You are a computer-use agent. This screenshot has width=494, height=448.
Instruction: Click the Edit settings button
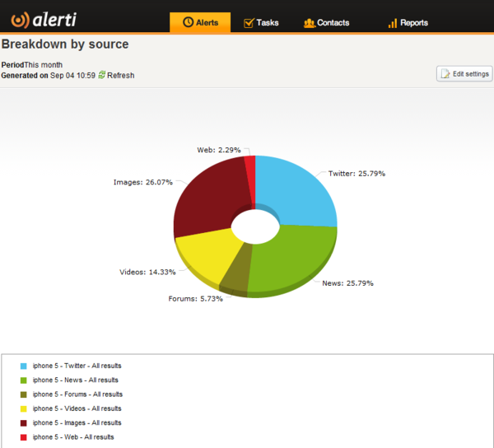click(464, 74)
